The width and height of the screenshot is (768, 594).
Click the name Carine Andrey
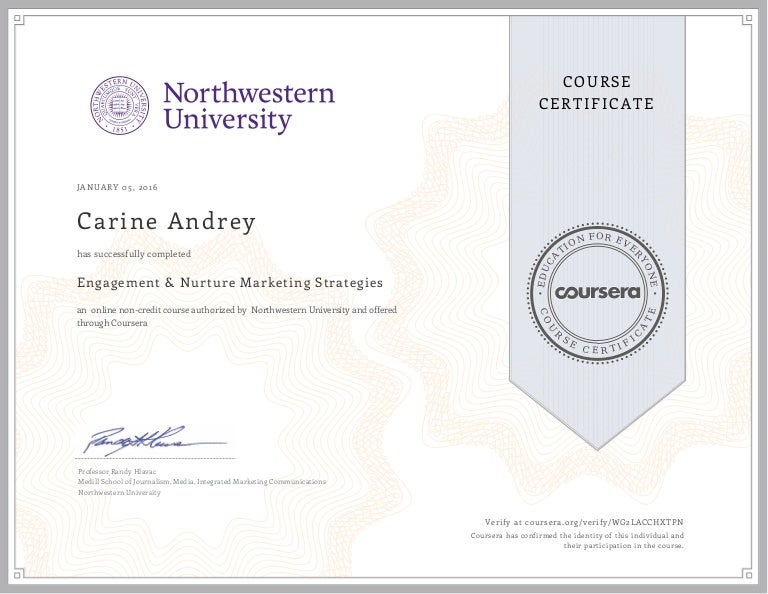tap(166, 221)
